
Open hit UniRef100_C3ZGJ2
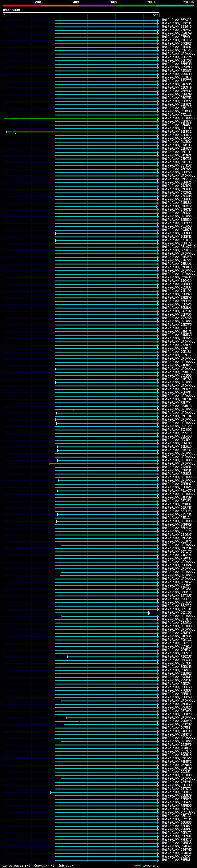tap(177, 78)
